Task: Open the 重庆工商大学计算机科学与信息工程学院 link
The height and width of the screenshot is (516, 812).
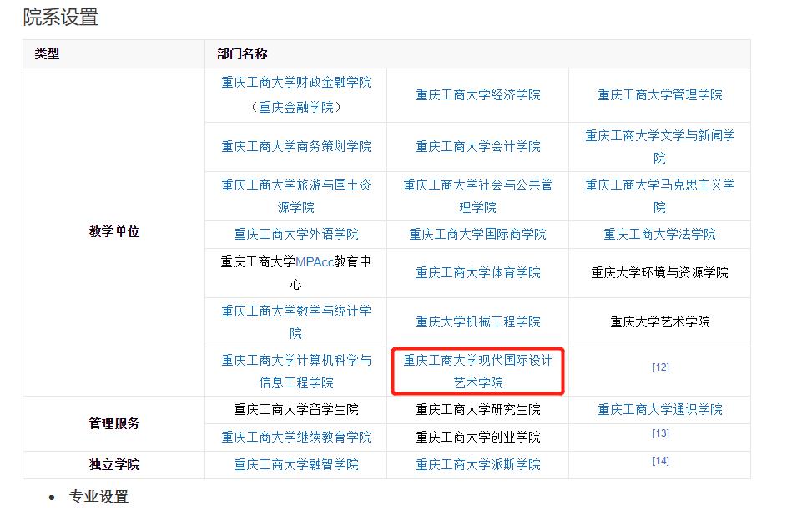Action: 295,371
